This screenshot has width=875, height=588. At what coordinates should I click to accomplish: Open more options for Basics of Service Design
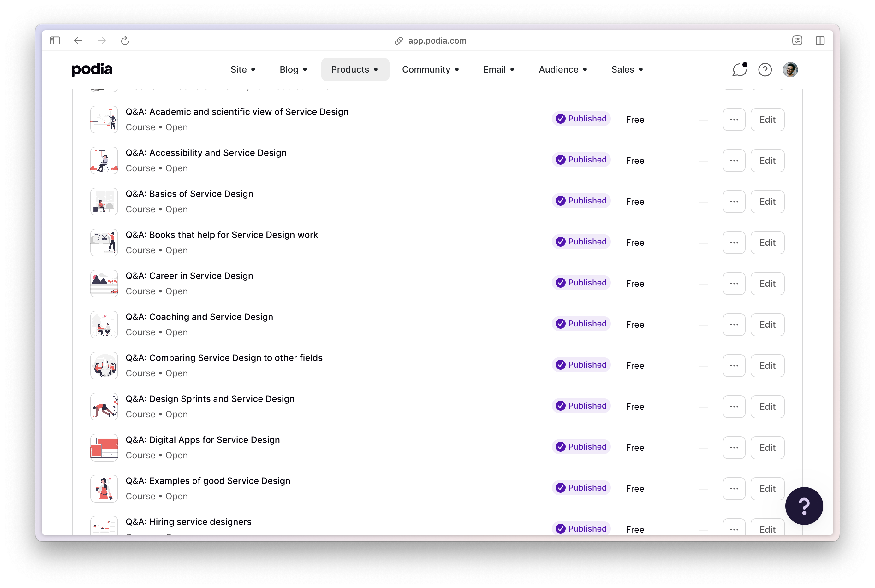pos(734,202)
